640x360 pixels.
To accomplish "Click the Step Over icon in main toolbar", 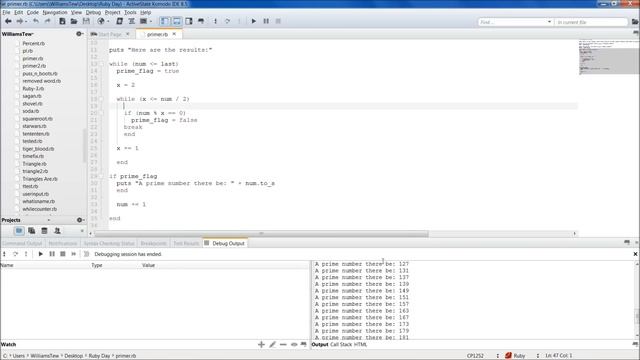I will (227, 21).
